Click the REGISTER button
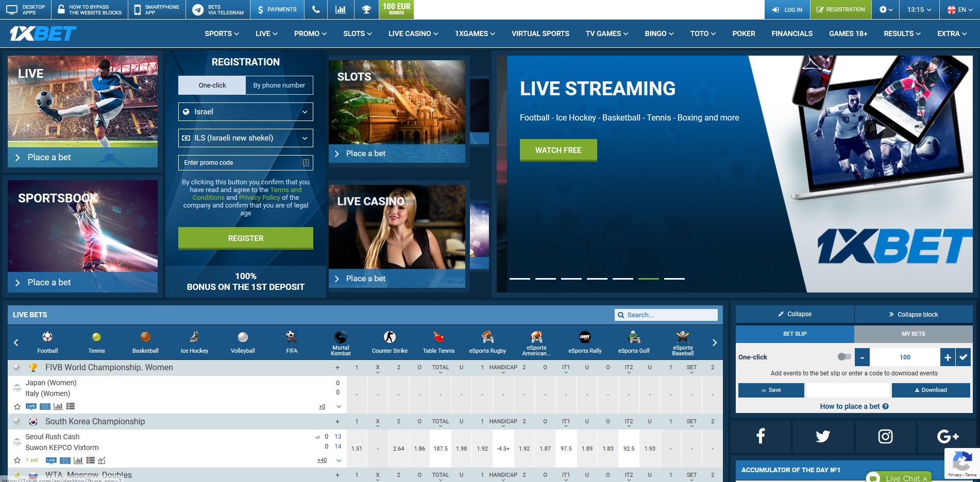 [x=245, y=238]
